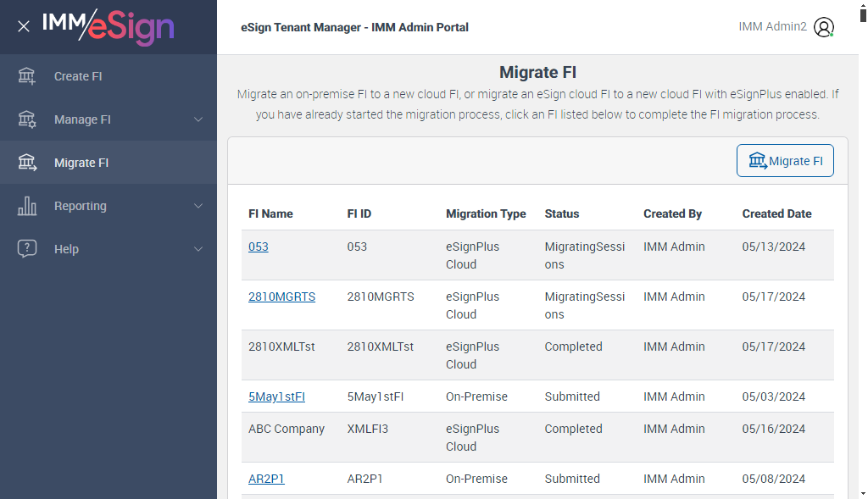Click Submitted status for 5May1stFI
The width and height of the screenshot is (868, 499).
click(572, 396)
